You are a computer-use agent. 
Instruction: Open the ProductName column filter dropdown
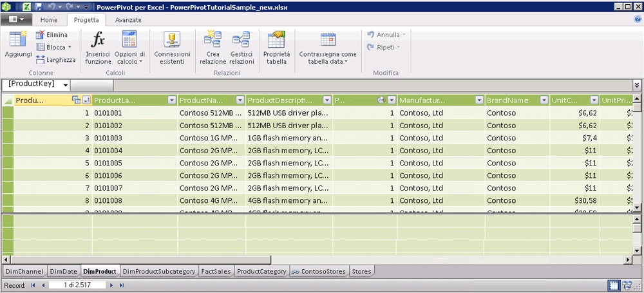point(240,100)
